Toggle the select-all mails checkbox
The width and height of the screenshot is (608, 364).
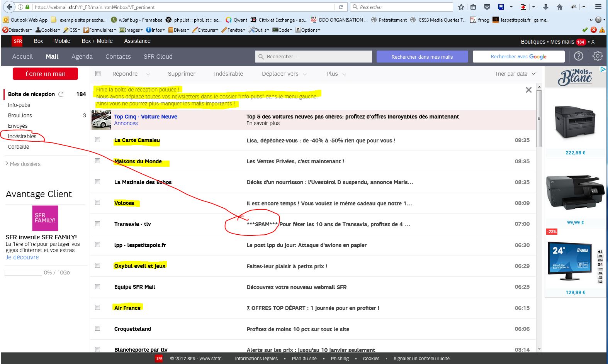coord(98,74)
